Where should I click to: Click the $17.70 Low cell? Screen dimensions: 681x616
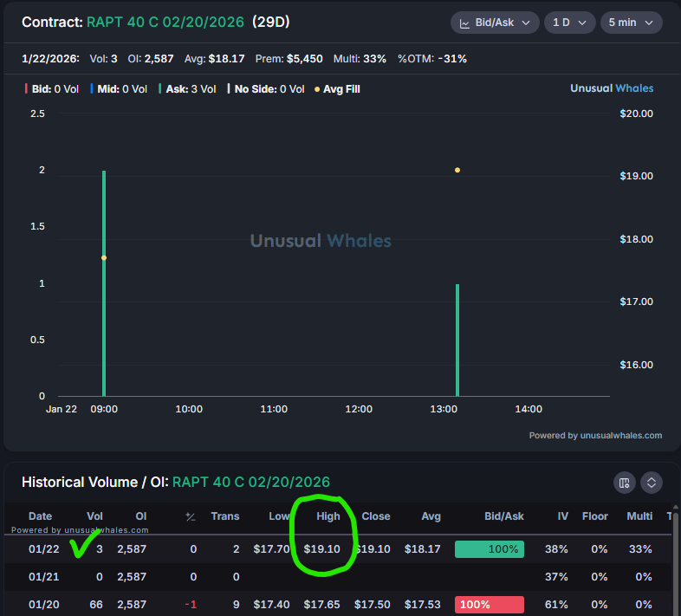click(271, 549)
